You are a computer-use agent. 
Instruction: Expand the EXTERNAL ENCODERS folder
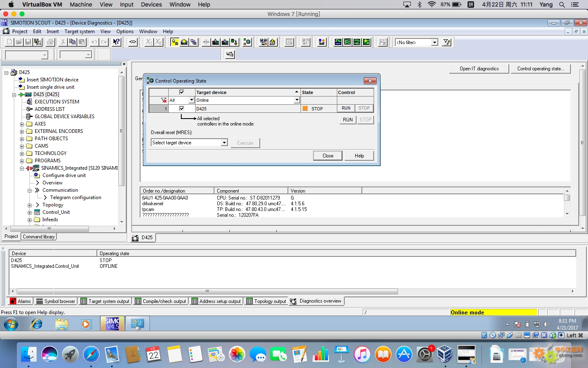pos(22,131)
